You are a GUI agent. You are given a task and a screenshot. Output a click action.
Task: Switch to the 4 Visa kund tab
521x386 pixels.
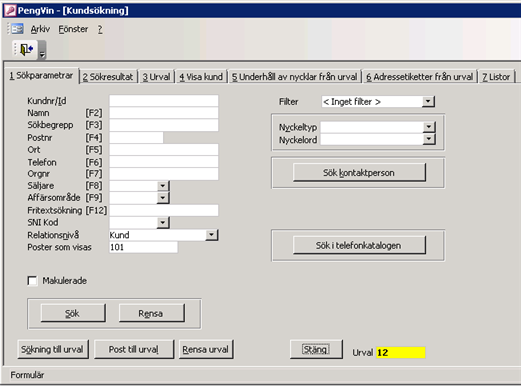(201, 77)
